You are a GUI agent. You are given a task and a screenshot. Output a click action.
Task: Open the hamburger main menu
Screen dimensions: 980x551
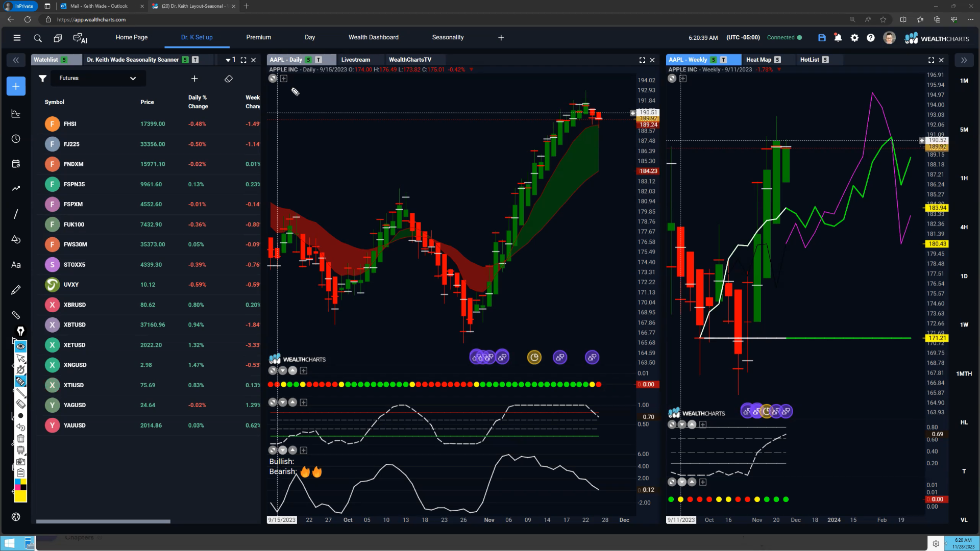pyautogui.click(x=17, y=38)
